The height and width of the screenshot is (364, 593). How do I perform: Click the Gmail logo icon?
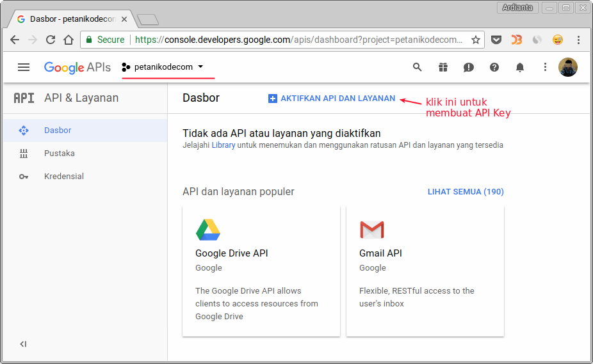click(x=372, y=230)
